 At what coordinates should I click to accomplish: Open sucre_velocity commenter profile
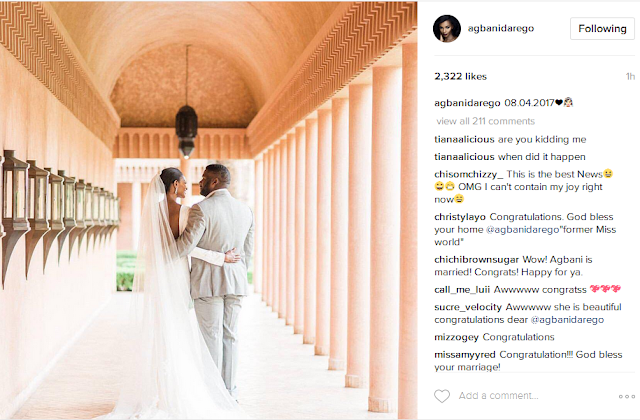(468, 307)
